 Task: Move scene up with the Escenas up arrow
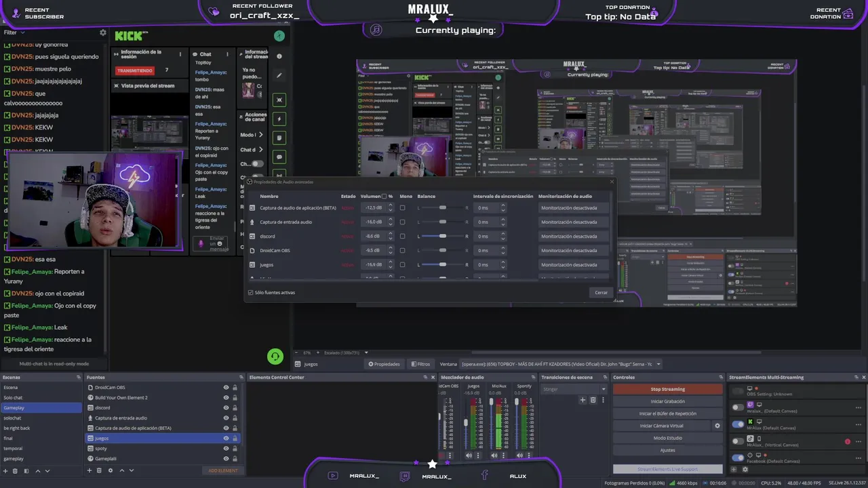pos(38,470)
